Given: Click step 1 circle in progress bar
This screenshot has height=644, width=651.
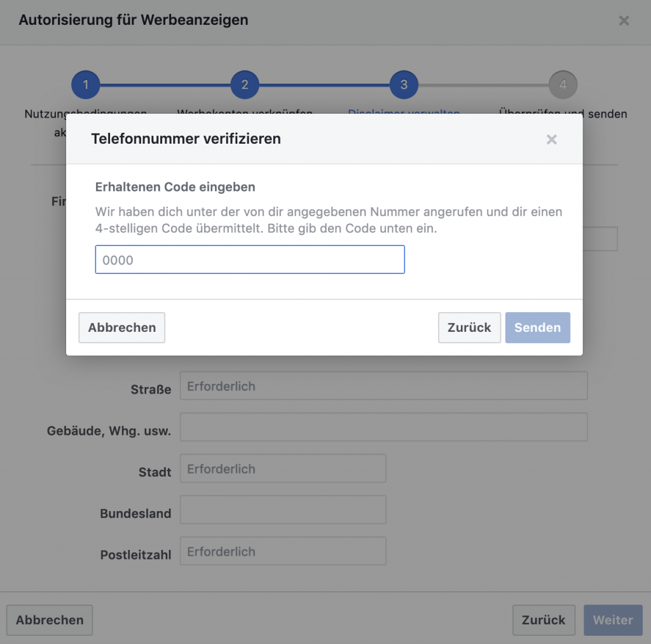Looking at the screenshot, I should coord(86,85).
